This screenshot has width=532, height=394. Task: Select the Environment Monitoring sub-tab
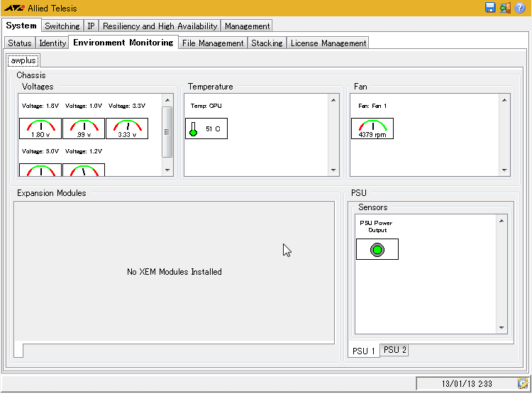point(123,43)
